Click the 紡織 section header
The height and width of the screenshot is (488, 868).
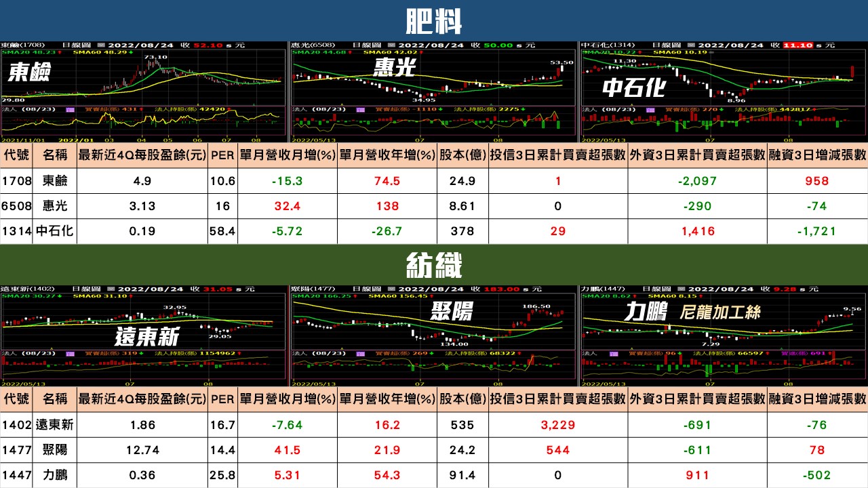click(434, 265)
